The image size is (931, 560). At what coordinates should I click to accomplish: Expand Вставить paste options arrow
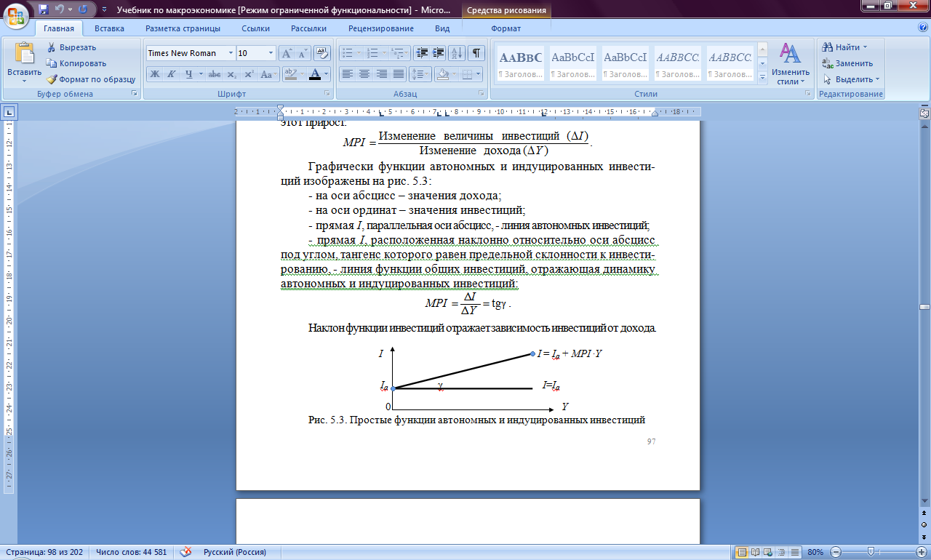(x=25, y=81)
